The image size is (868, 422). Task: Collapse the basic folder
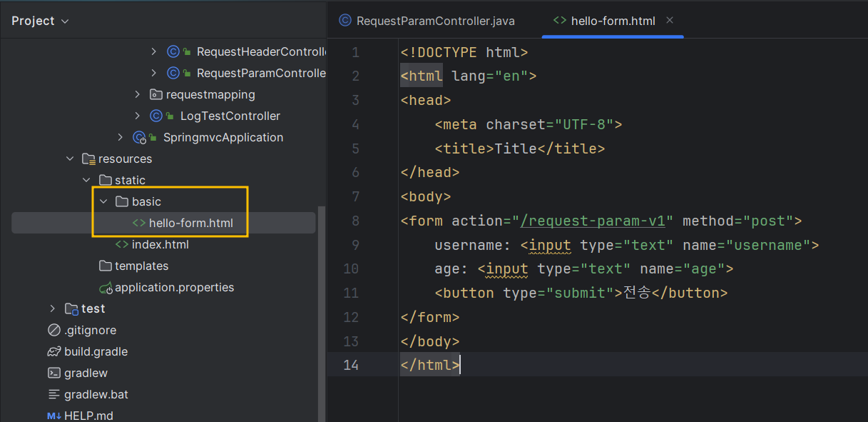point(103,201)
